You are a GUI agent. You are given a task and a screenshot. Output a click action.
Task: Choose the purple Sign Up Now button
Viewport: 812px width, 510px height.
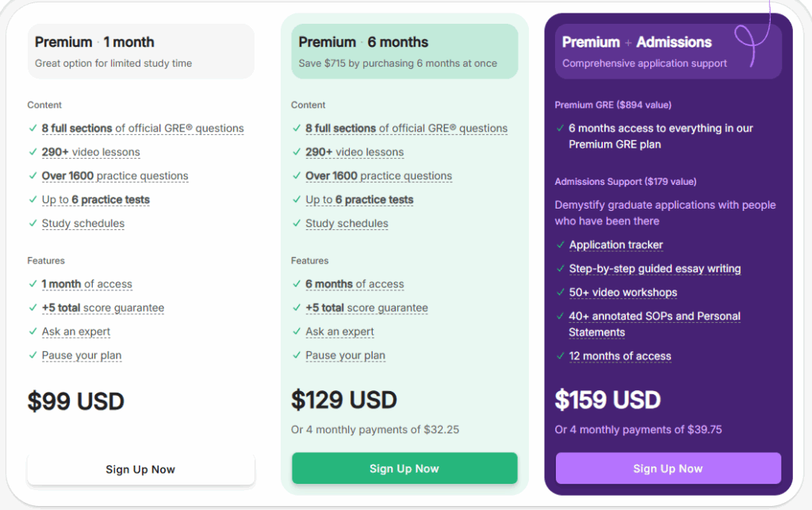668,469
